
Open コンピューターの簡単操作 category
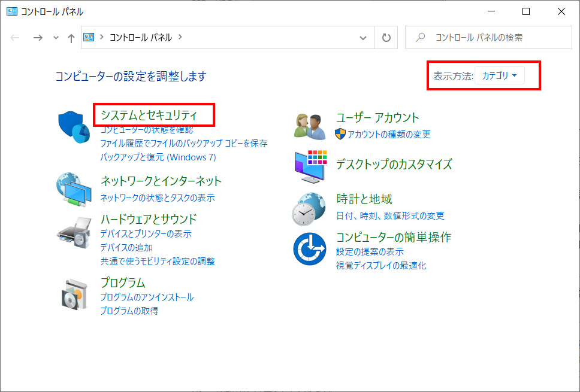coord(394,237)
